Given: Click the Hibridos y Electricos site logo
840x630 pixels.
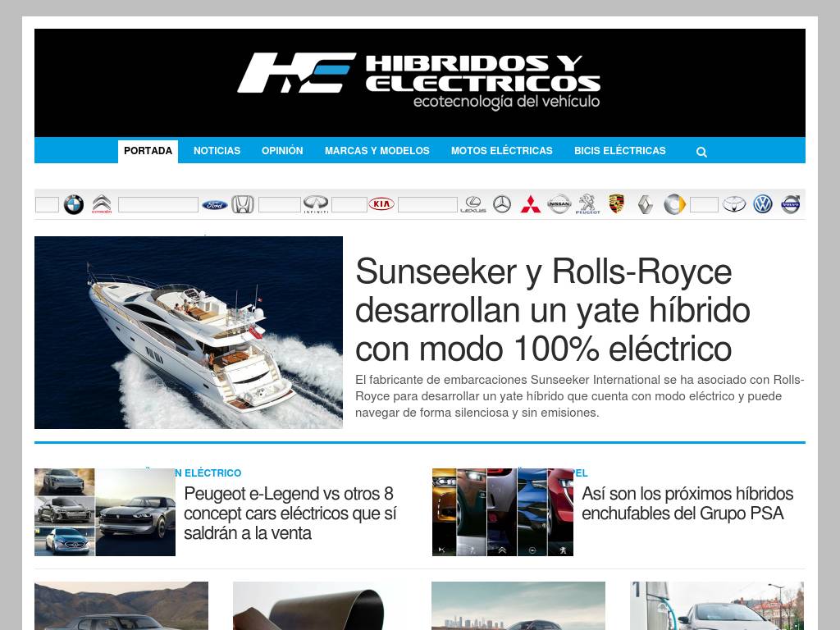Looking at the screenshot, I should click(x=419, y=81).
